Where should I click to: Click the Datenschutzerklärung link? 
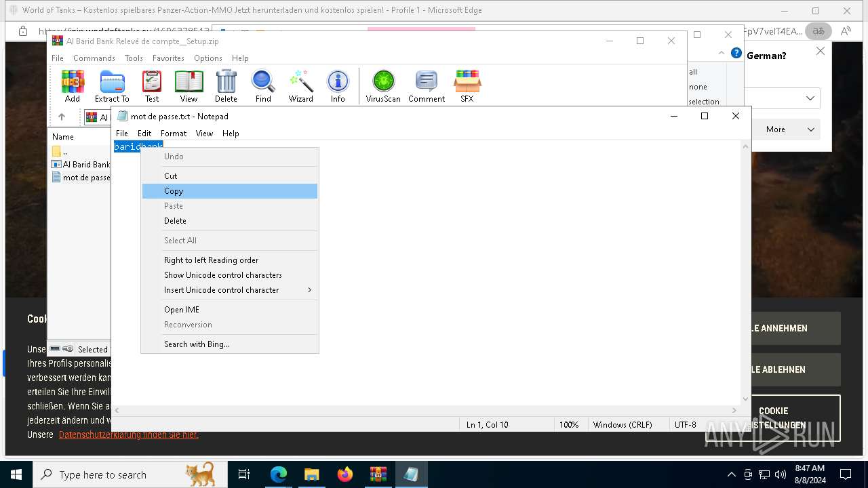[129, 434]
